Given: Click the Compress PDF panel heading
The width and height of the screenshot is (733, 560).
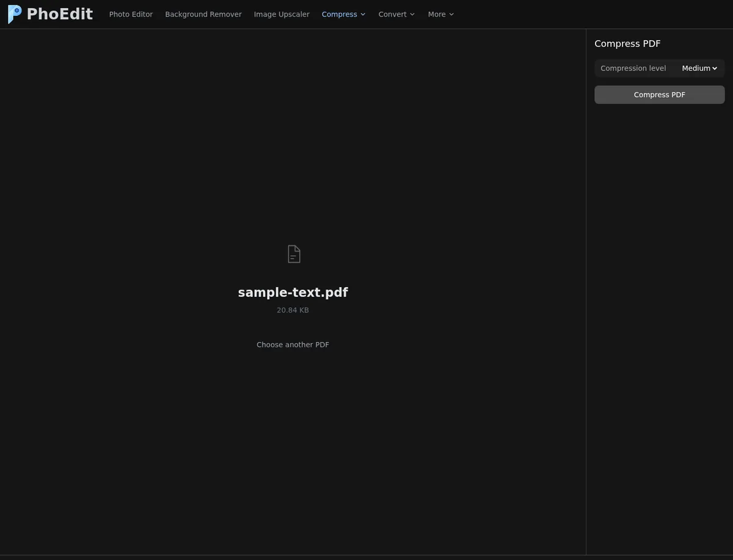Looking at the screenshot, I should pyautogui.click(x=627, y=43).
